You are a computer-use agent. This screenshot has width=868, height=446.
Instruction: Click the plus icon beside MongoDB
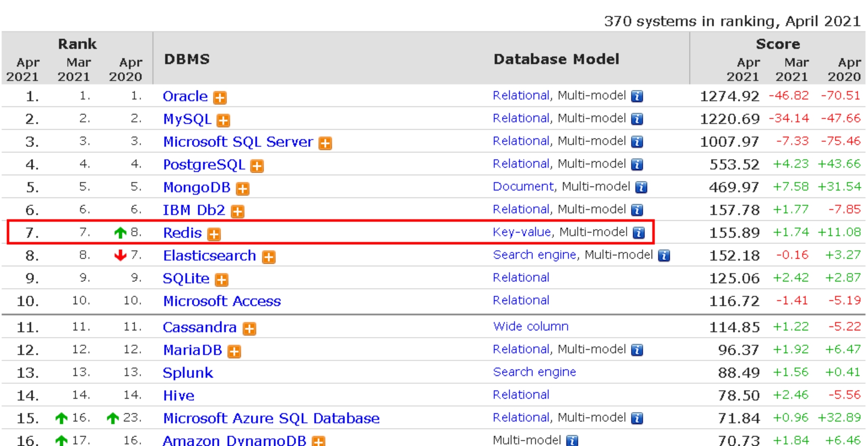pos(242,189)
